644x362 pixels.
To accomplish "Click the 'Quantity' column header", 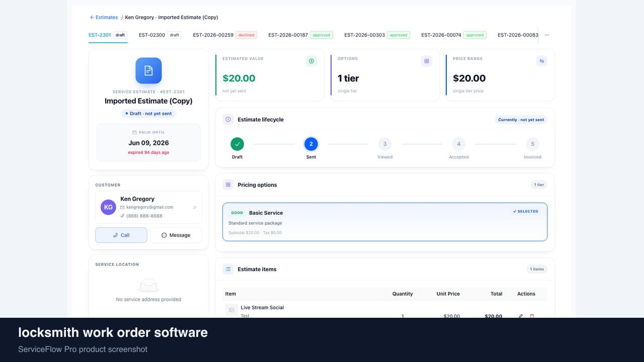I will click(x=403, y=294).
